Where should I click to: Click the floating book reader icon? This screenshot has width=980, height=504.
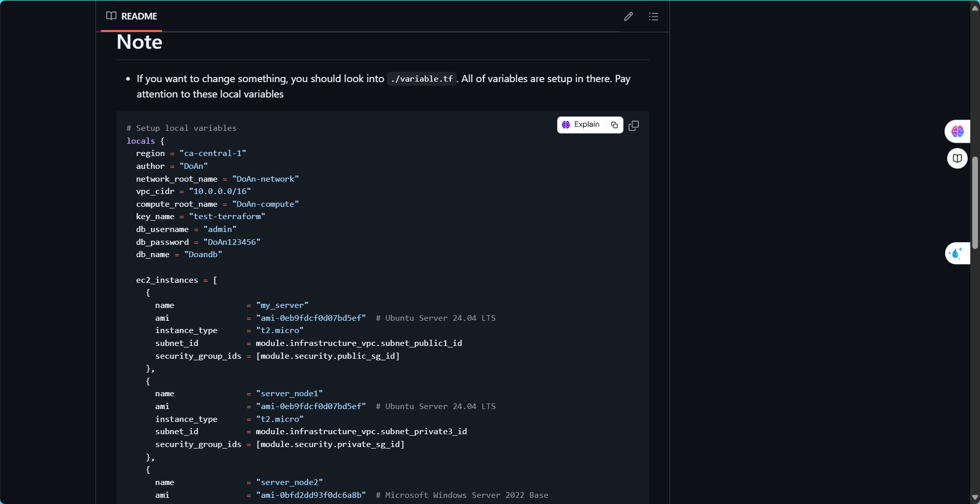click(x=957, y=158)
